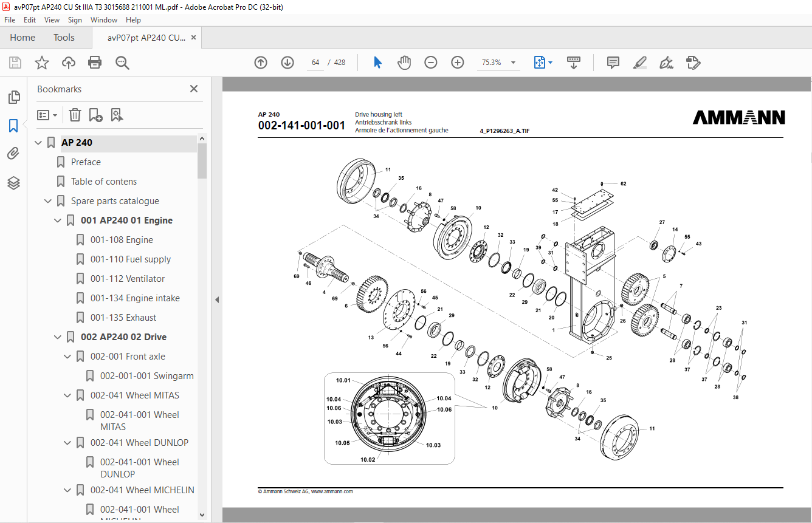Click the stamp tool icon

(x=693, y=63)
